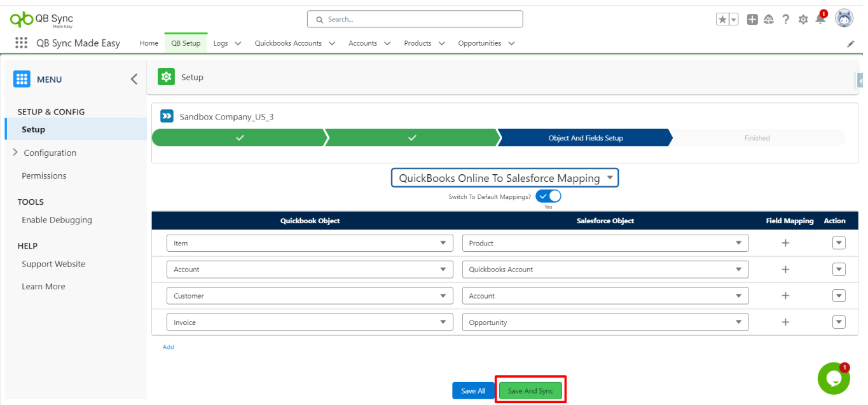Open the Opportunities tab

pyautogui.click(x=479, y=43)
